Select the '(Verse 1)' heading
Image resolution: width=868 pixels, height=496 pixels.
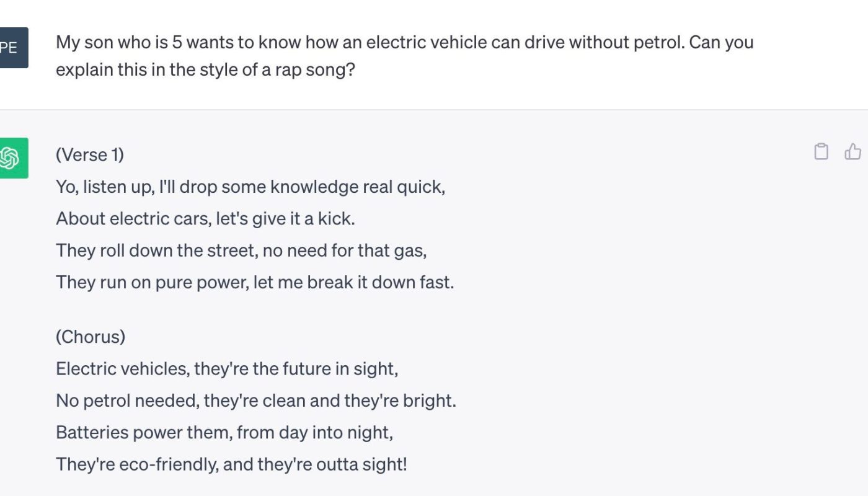click(90, 155)
